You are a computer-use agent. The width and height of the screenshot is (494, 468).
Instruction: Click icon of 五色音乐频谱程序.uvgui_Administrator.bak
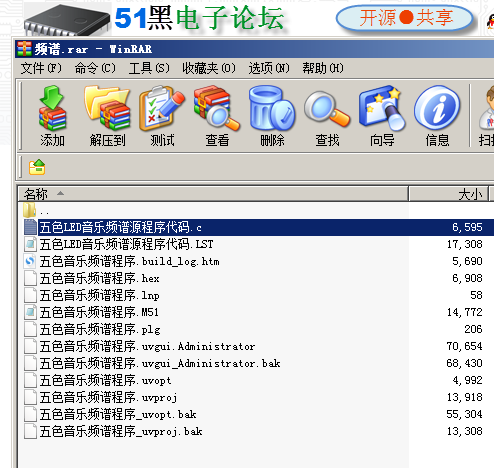coord(30,363)
